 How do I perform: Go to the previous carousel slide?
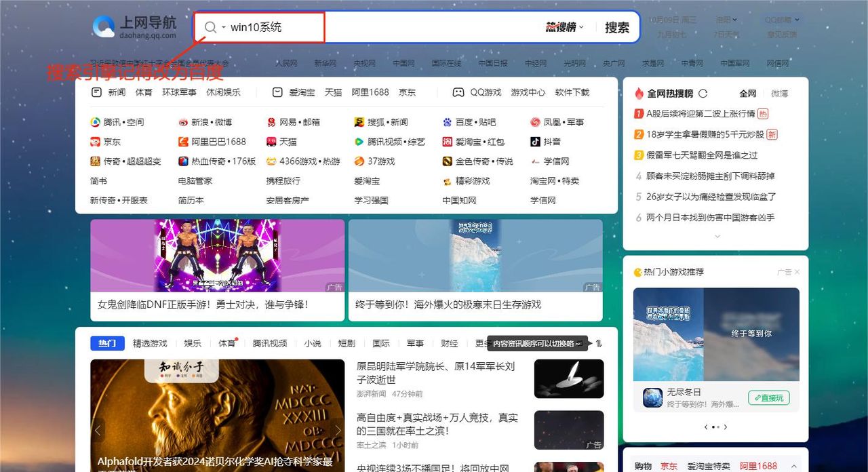(x=98, y=430)
